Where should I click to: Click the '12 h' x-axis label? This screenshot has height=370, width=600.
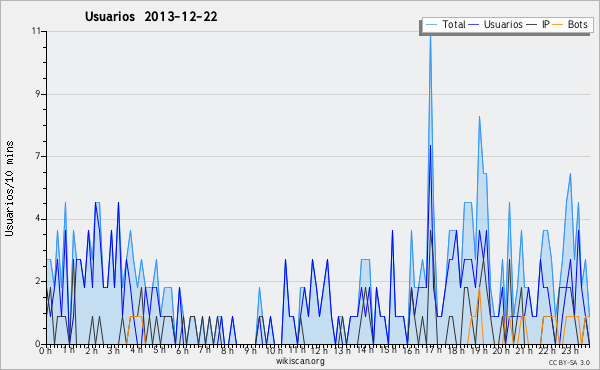(318, 350)
